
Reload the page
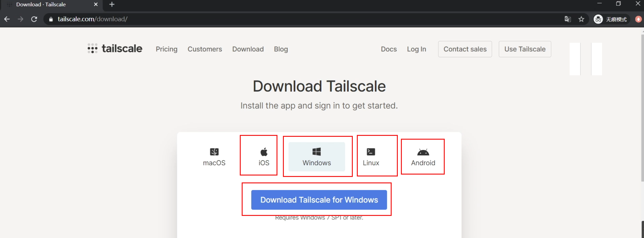point(34,19)
